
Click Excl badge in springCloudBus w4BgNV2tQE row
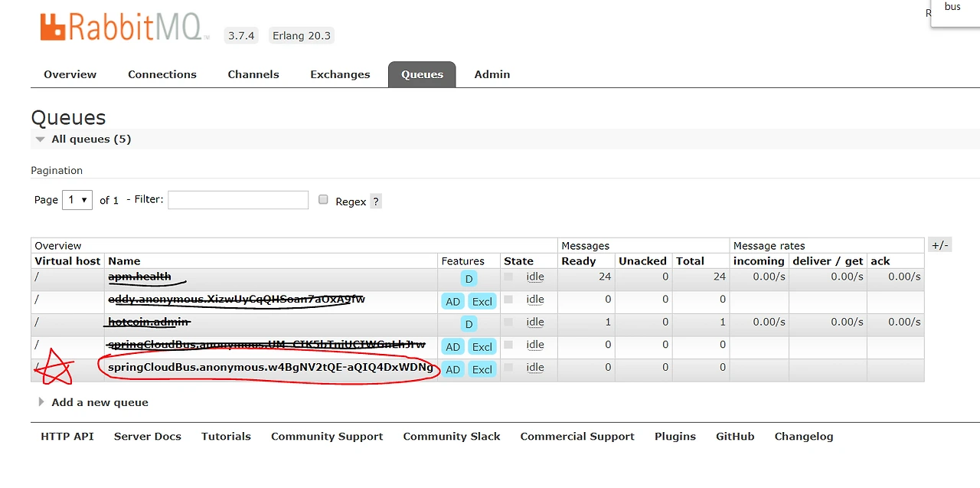pos(482,369)
